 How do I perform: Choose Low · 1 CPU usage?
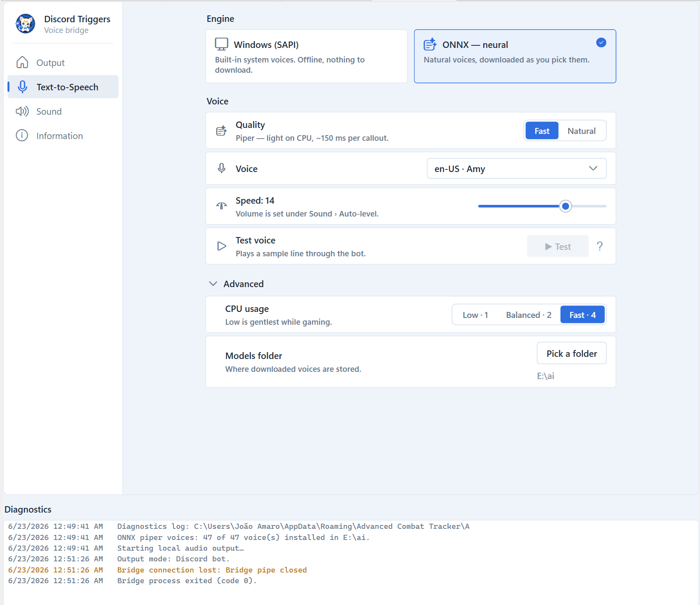[x=475, y=315]
